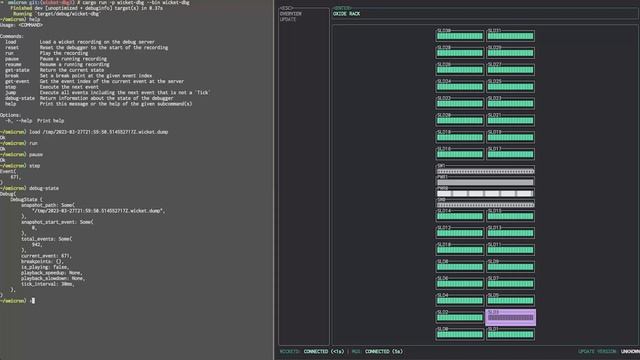Select sled SLD1 in the rack view
The width and height of the screenshot is (640, 360).
(510, 334)
